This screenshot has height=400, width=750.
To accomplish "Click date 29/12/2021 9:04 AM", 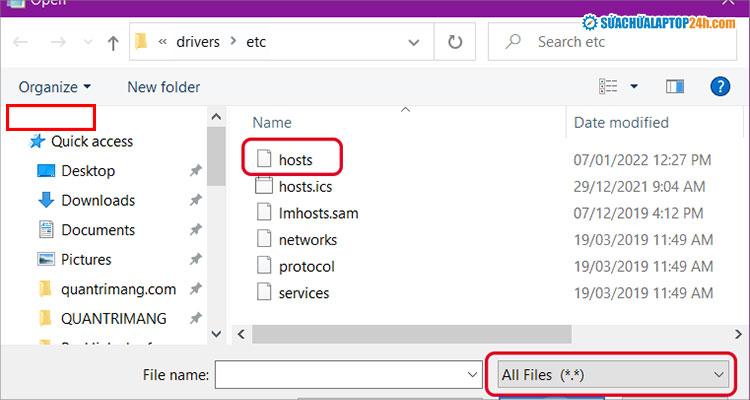I will tap(639, 187).
